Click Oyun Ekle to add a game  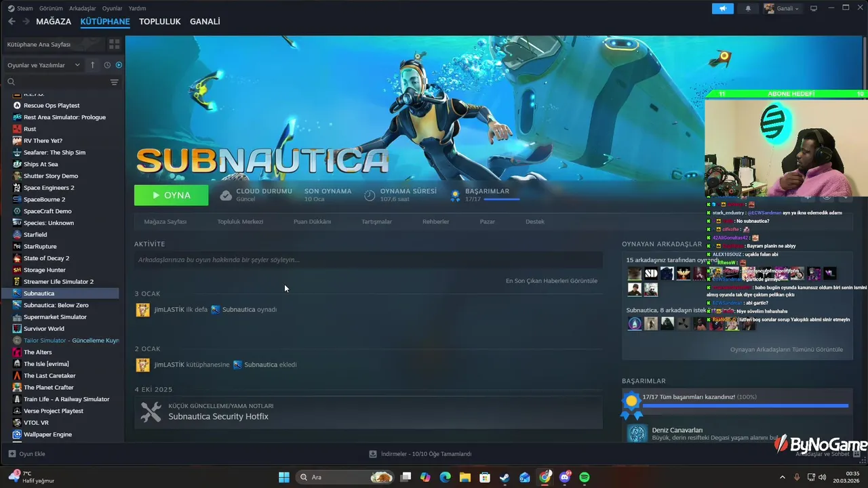point(26,454)
